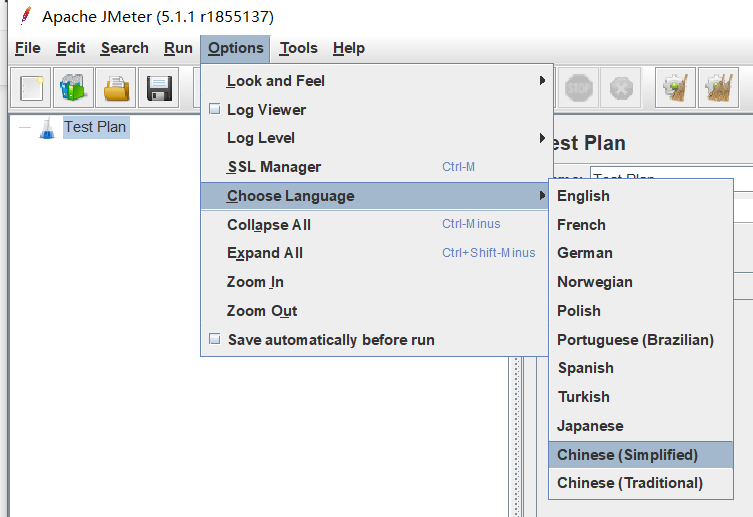Screen dimensions: 753x517
Task: Expand the Log Level submenu
Action: click(377, 138)
